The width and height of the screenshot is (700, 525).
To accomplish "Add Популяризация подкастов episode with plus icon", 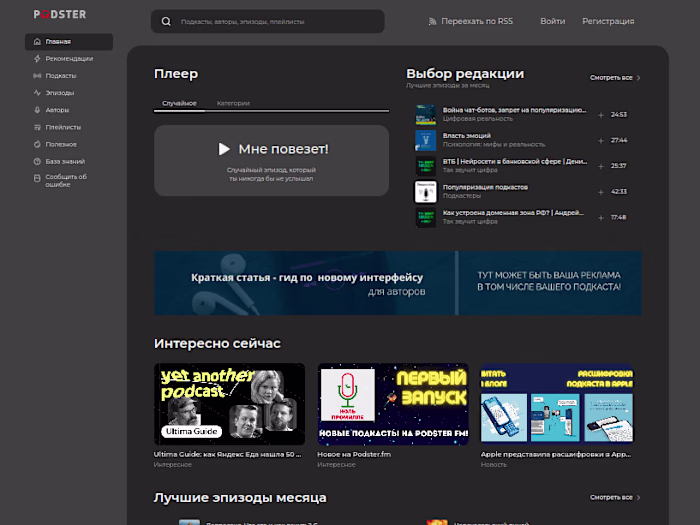I will pyautogui.click(x=601, y=192).
